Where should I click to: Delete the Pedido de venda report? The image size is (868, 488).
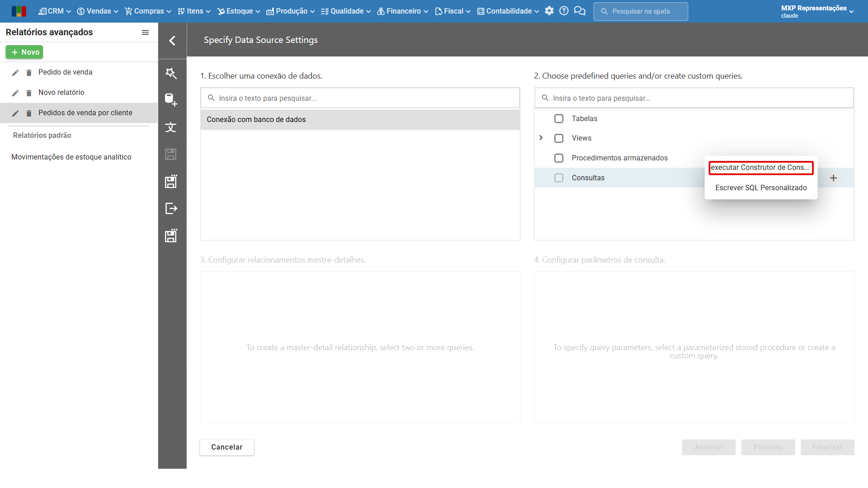click(x=29, y=73)
